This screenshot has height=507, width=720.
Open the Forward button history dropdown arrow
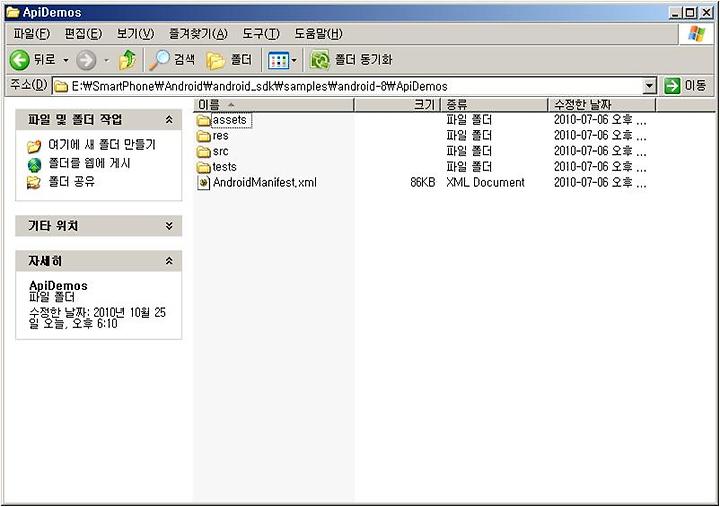(x=107, y=60)
